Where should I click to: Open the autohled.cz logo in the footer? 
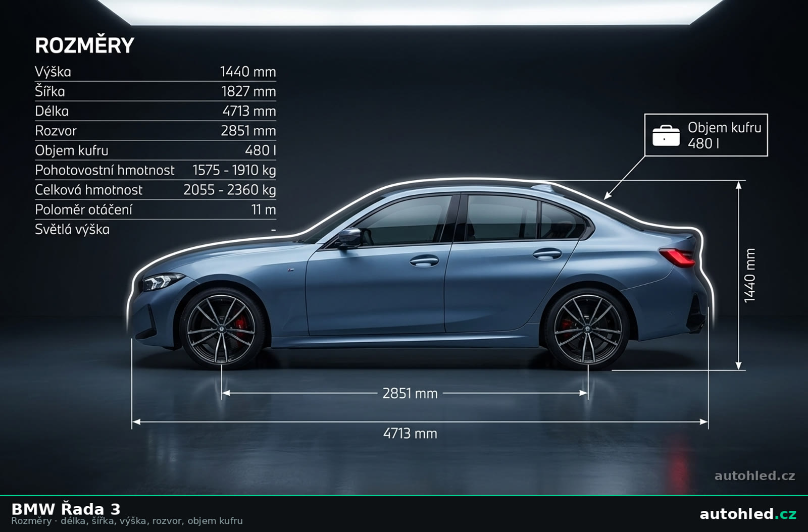748,514
